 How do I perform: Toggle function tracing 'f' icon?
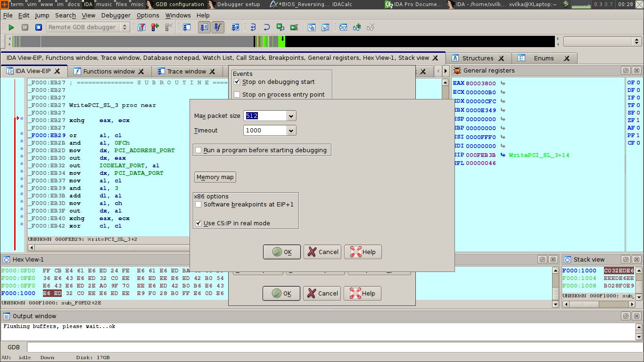(x=217, y=27)
